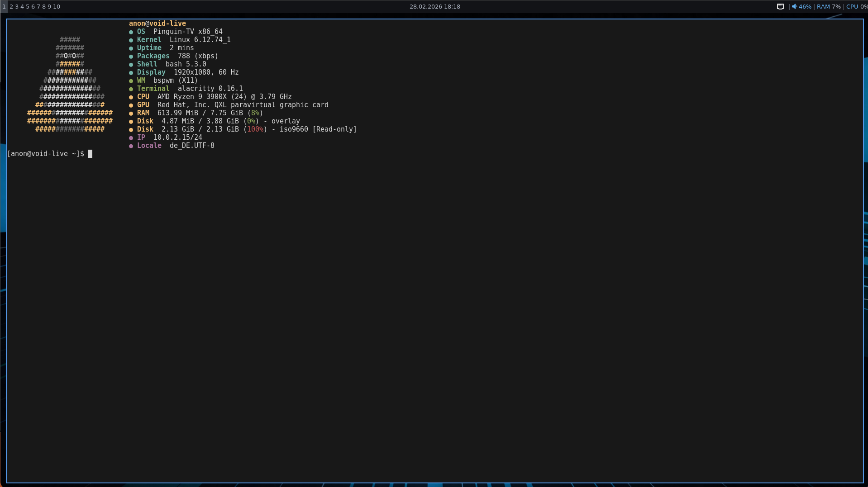Open the CPU 0% usage module
Viewport: 868px width, 487px height.
point(856,7)
